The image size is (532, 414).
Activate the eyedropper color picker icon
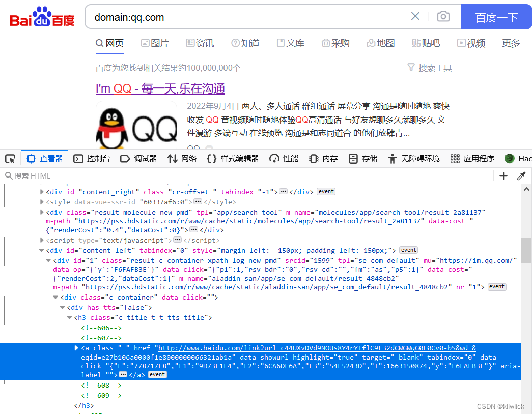521,176
